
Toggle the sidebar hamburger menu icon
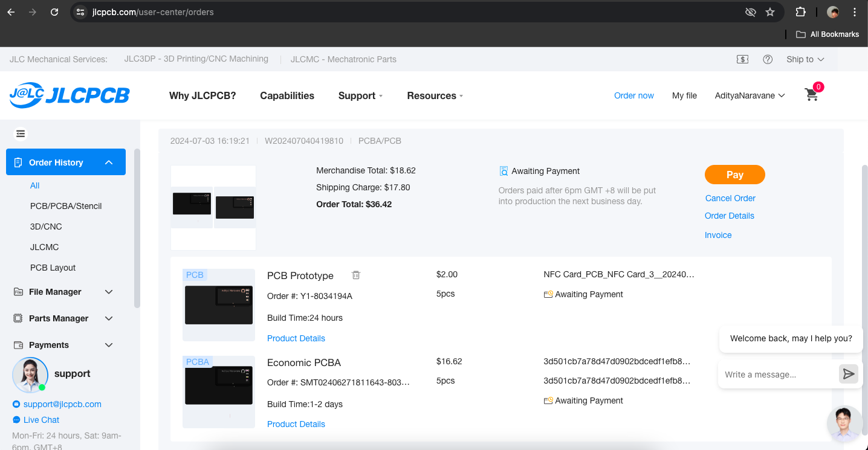pos(21,133)
